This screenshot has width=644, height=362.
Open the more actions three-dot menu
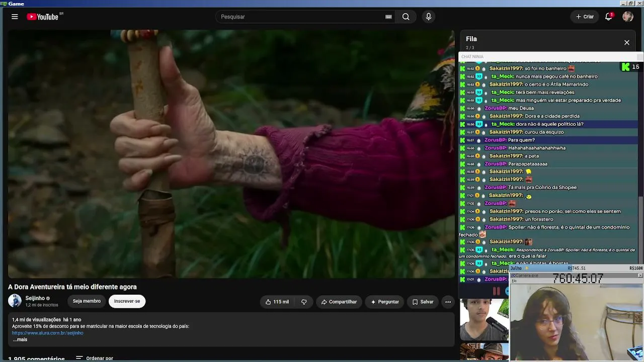448,302
